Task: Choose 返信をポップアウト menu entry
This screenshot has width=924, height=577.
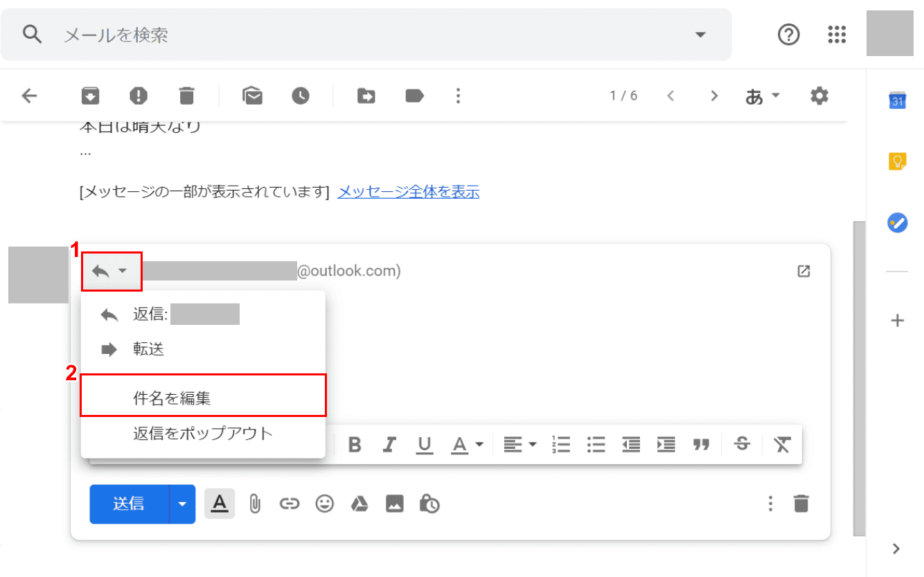Action: 203,434
